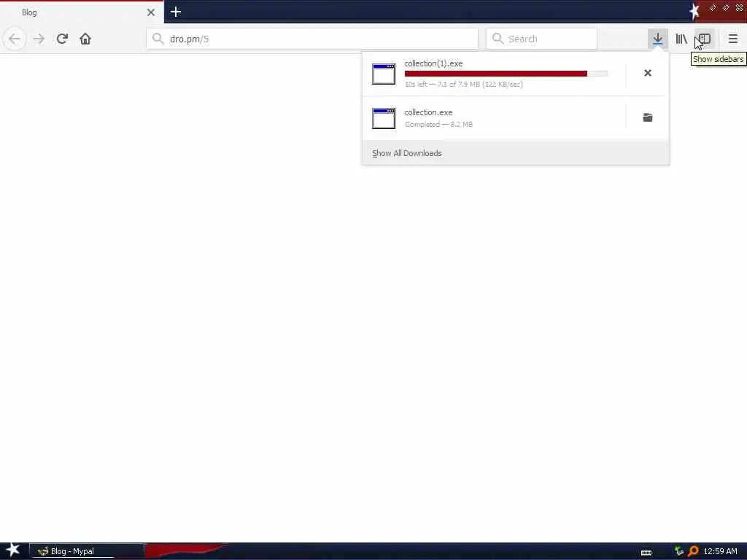This screenshot has width=747, height=560.
Task: Click the orange search tray icon
Action: 693,551
